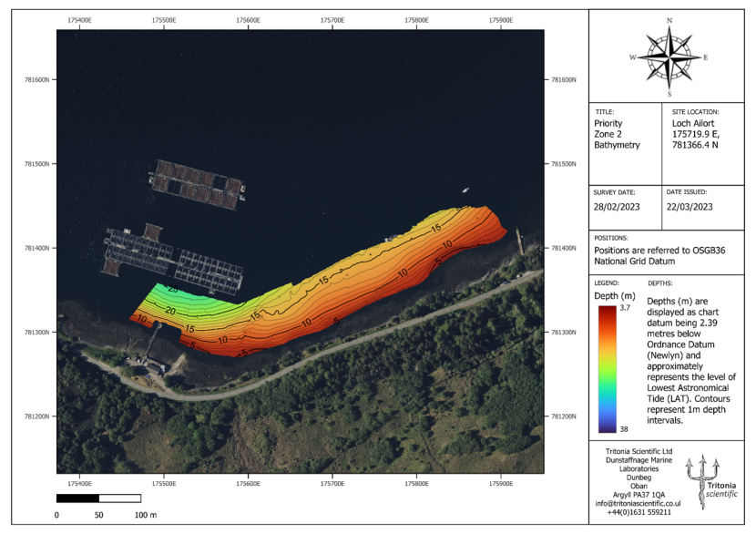Viewport: 756px width, 534px height.
Task: Click the Tritonia Scientific trident logo
Action: pos(701,481)
